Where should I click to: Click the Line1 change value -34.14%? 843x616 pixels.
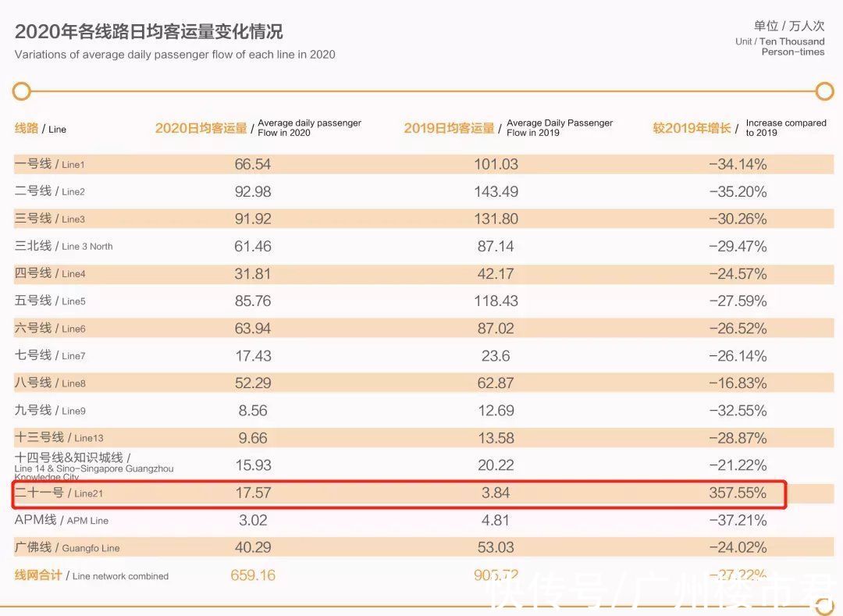[738, 165]
